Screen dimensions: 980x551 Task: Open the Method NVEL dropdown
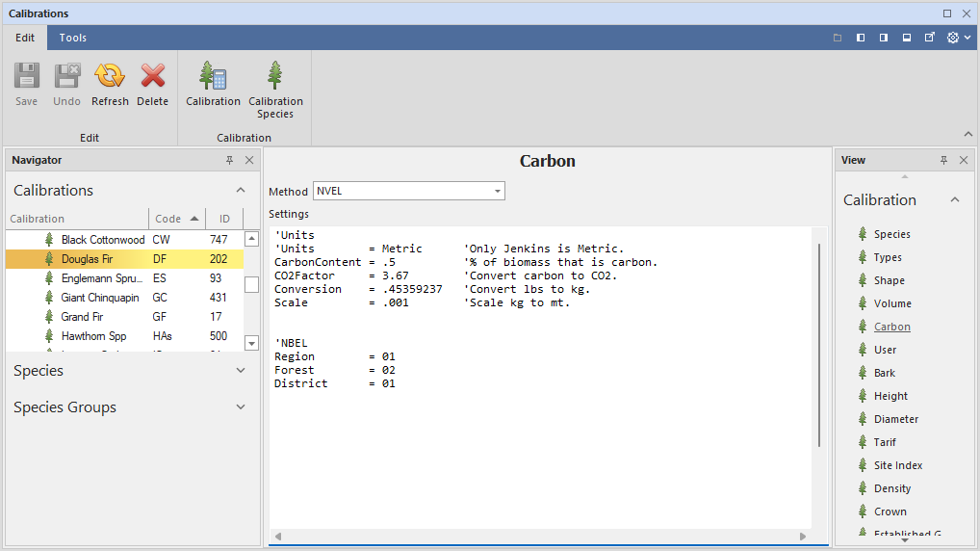point(498,192)
